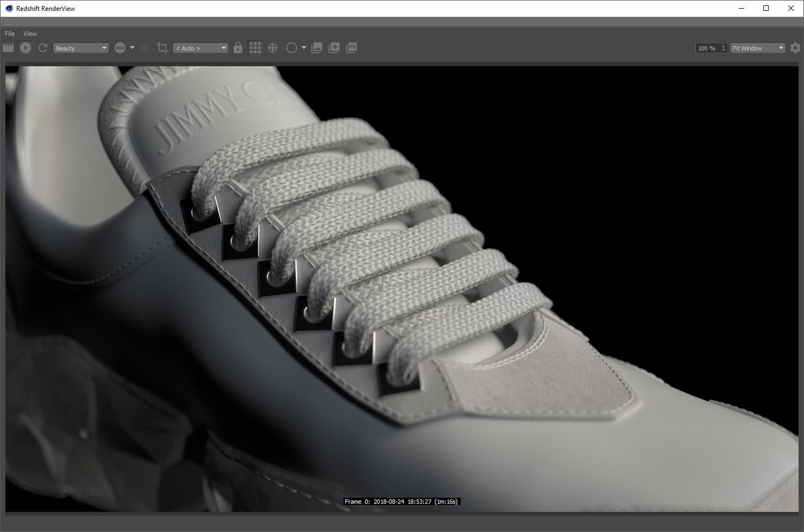Image resolution: width=804 pixels, height=532 pixels.
Task: Expand the RGB channel dropdown arrow
Action: click(132, 48)
